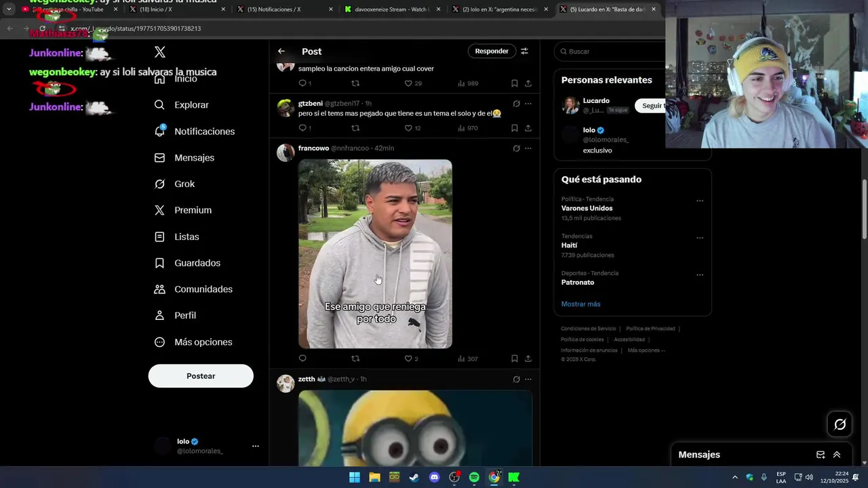Open more options on zetth's post
This screenshot has height=488, width=868.
click(x=528, y=380)
